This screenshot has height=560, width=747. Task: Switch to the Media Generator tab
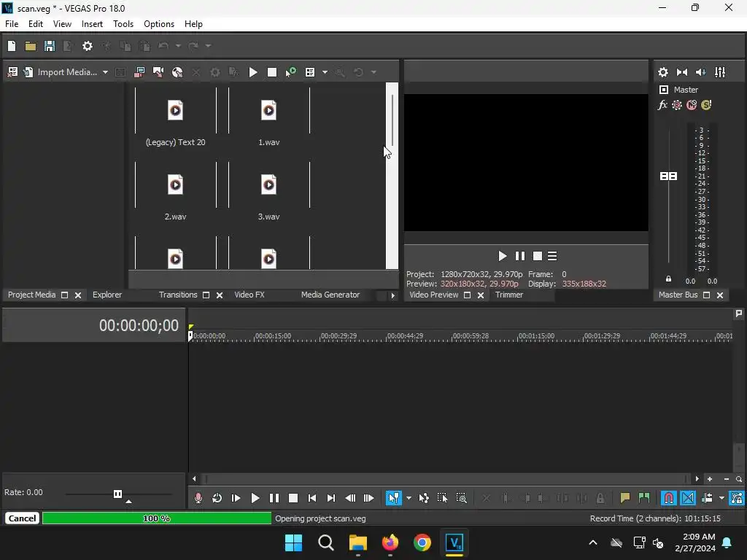(x=330, y=295)
